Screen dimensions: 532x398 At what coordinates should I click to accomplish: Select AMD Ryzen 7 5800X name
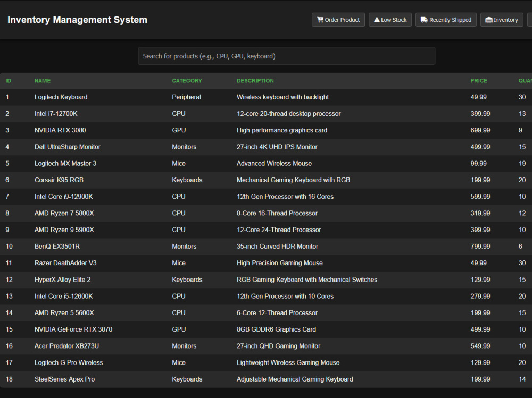pyautogui.click(x=64, y=213)
